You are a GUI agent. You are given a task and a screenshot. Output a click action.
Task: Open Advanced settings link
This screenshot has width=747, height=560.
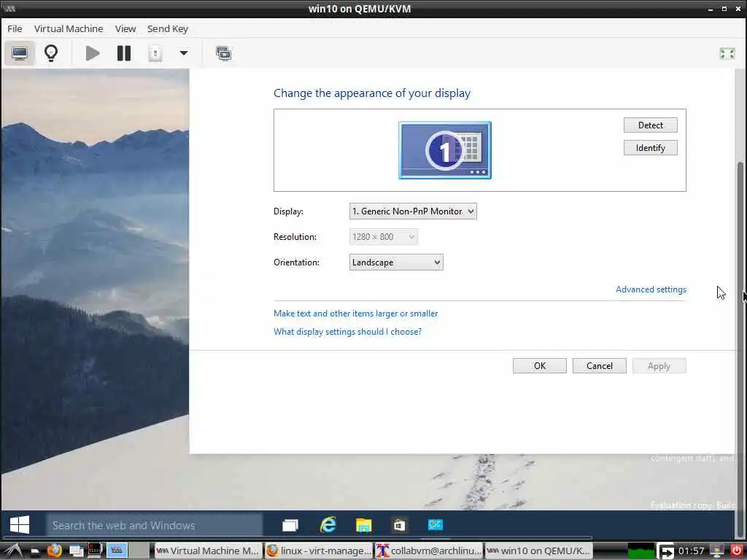coord(651,289)
